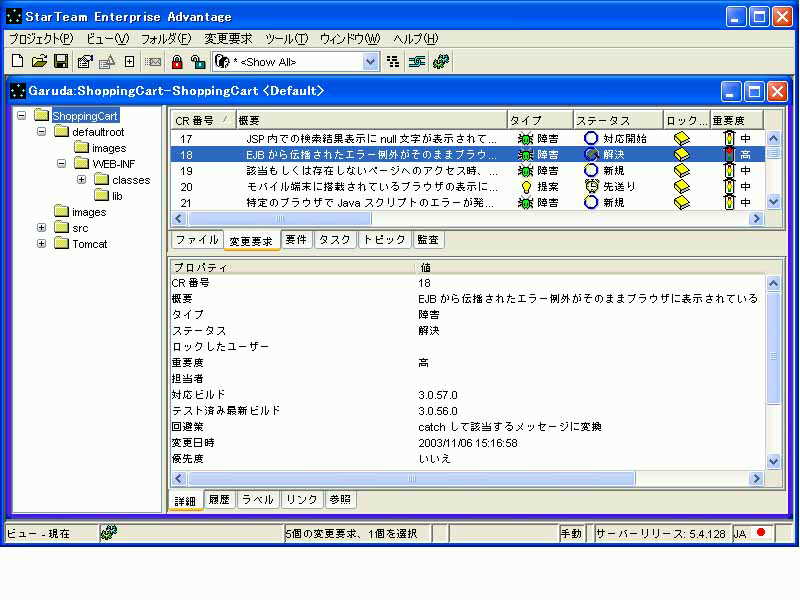Viewport: 800px width, 600px height.
Task: Expand the classes folder node
Action: pyautogui.click(x=81, y=180)
